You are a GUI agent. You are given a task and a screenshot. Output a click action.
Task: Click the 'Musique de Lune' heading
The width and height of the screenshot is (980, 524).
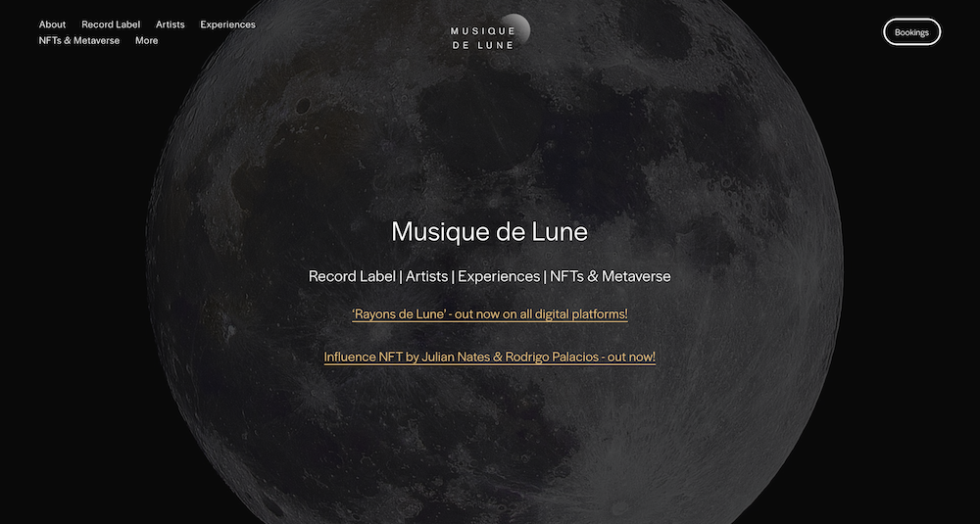pos(489,232)
